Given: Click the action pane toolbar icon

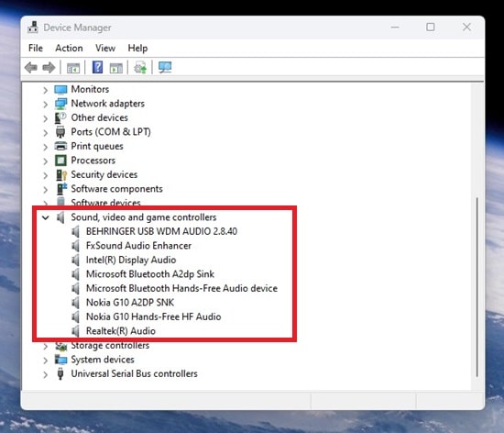Looking at the screenshot, I should [x=115, y=68].
